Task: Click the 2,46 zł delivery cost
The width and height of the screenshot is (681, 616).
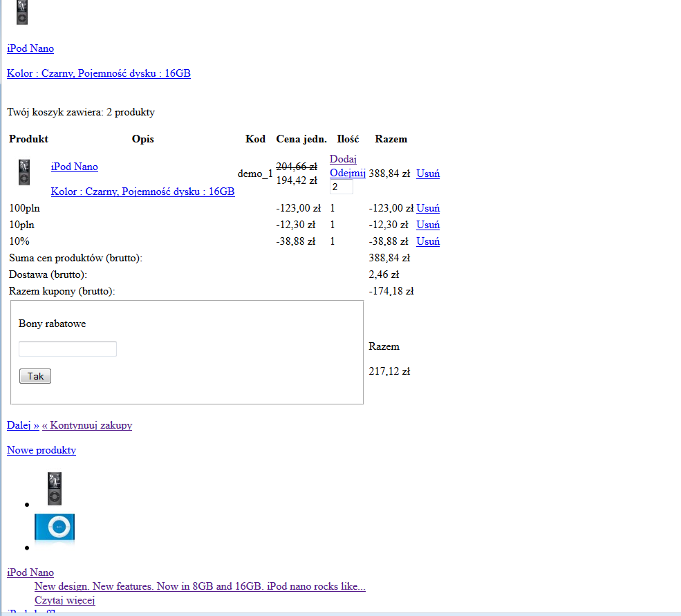Action: [x=384, y=274]
